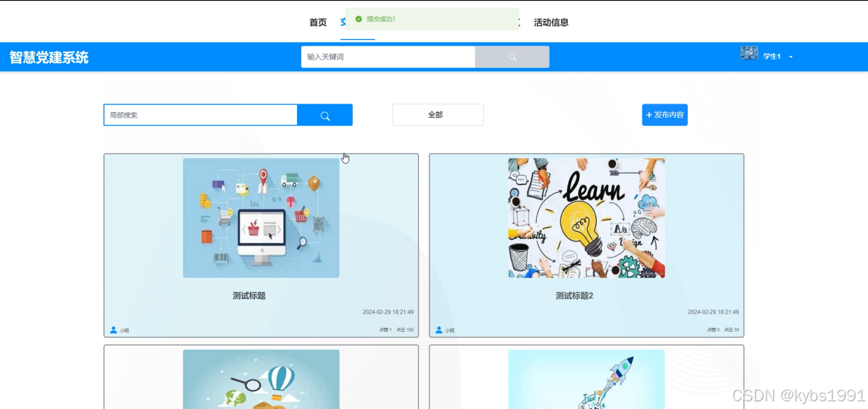Viewport: 868px width, 409px height.
Task: Select the 全部 category filter
Action: click(438, 115)
